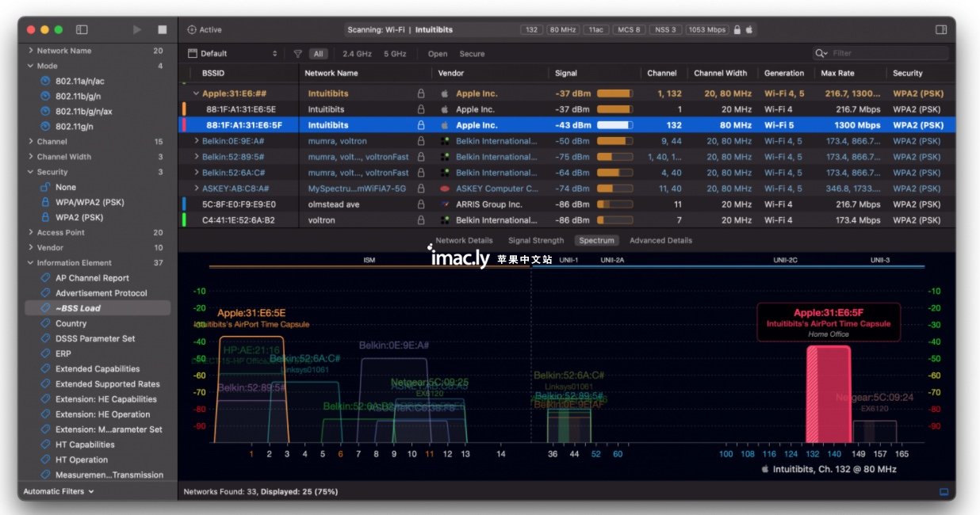The width and height of the screenshot is (980, 515).
Task: Click the ARRIS vendor logo icon
Action: 445,204
